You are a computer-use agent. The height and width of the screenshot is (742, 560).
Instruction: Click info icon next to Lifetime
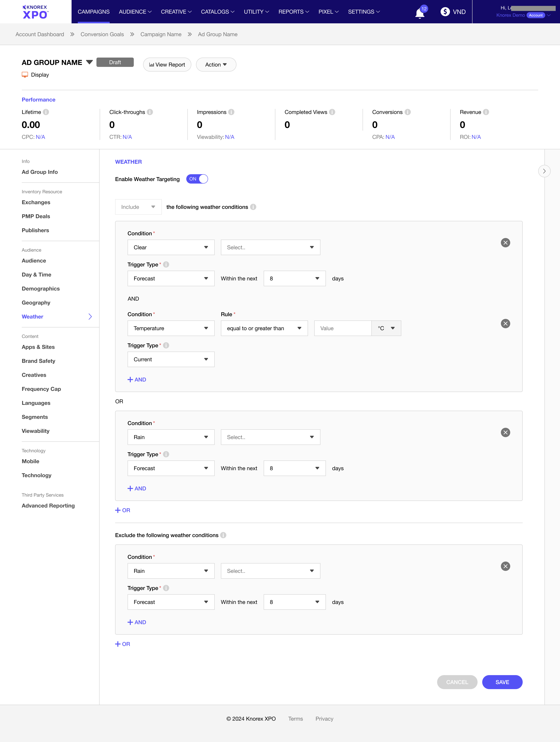[x=46, y=112]
